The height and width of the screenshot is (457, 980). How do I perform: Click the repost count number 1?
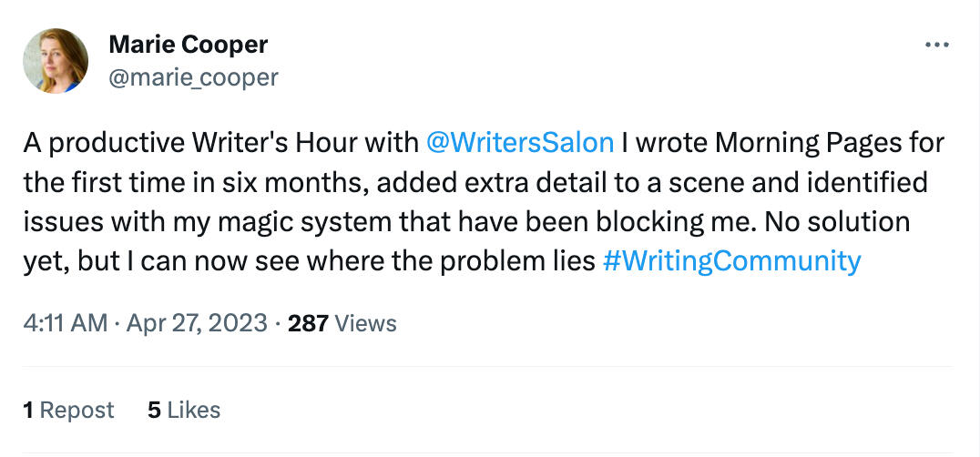point(28,410)
